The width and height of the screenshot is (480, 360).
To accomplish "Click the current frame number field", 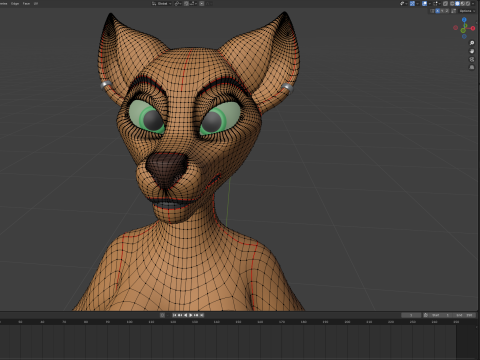I will click(411, 315).
